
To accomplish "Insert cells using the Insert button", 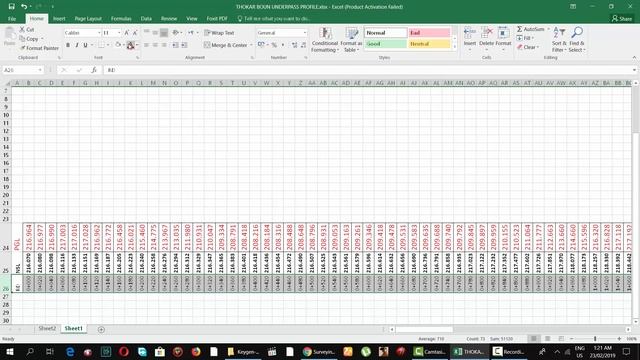I will click(470, 39).
